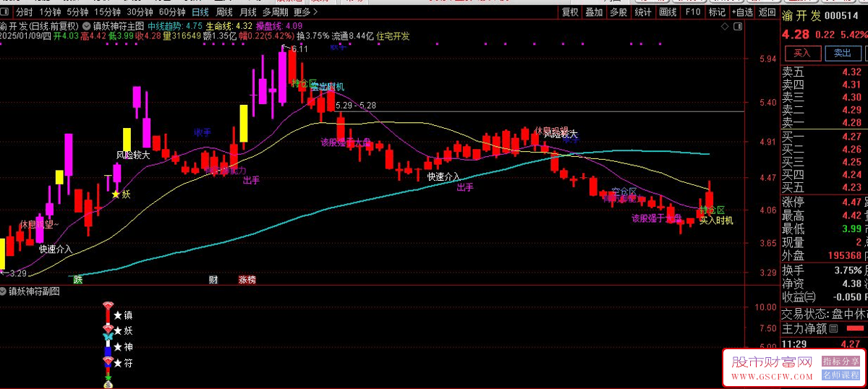Expand the 镇妖神符主图 indicator dropdown

(86, 25)
